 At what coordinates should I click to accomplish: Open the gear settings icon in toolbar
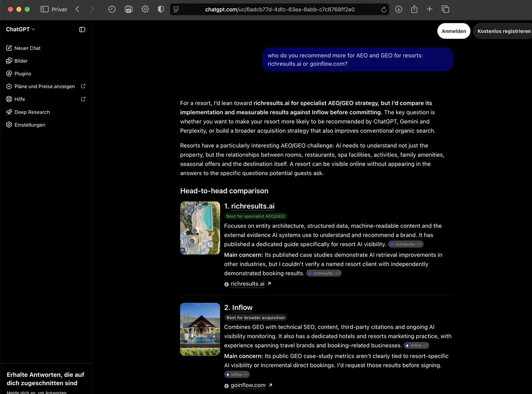(x=145, y=9)
